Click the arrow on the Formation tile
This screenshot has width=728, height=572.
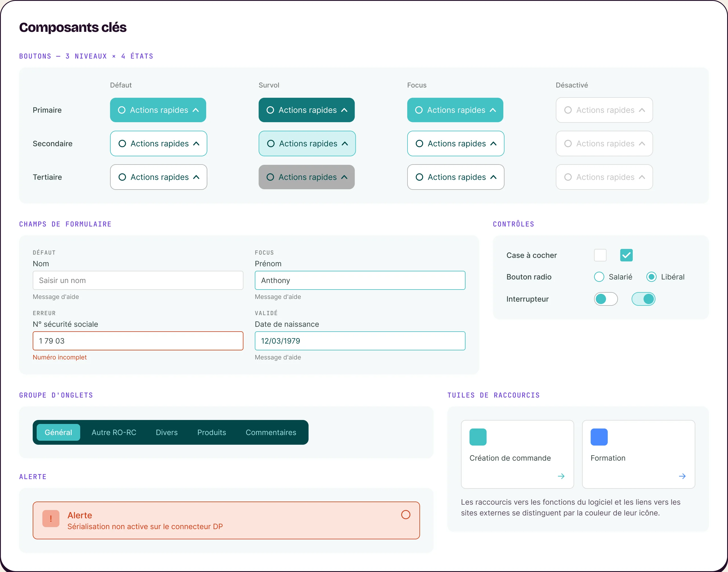[682, 476]
